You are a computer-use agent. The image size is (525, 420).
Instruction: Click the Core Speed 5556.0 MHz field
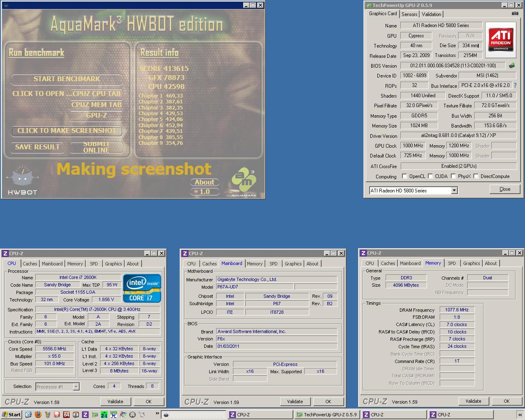[x=55, y=349]
